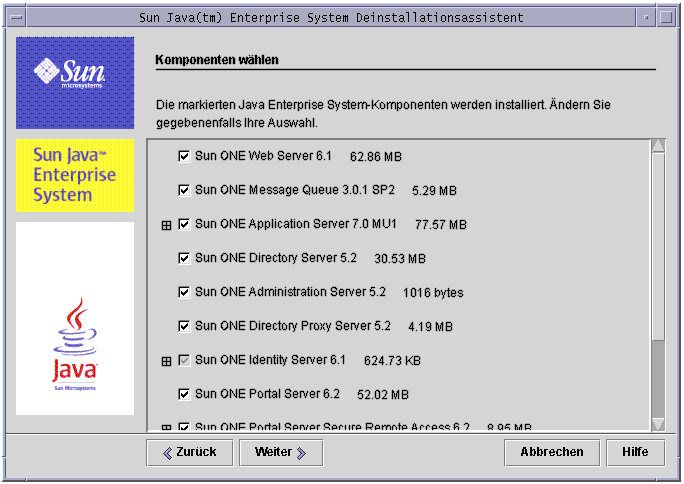Select the Sun ONE Identity Server 6.1 label

click(x=270, y=360)
